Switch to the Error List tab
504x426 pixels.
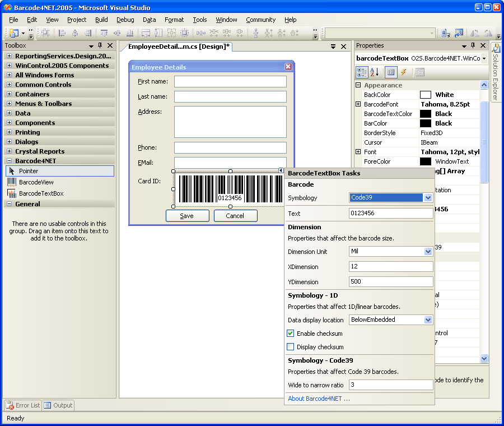[x=22, y=405]
